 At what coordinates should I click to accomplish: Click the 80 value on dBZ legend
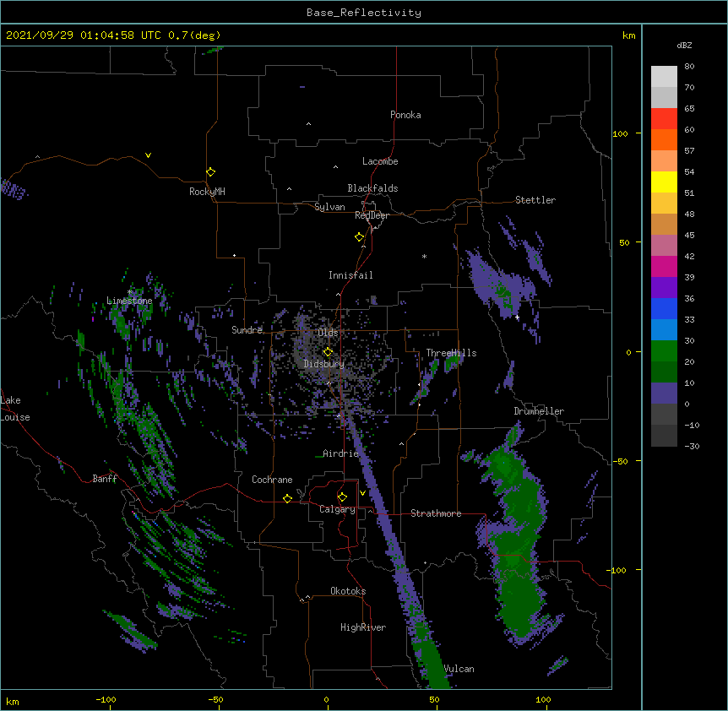tap(689, 67)
